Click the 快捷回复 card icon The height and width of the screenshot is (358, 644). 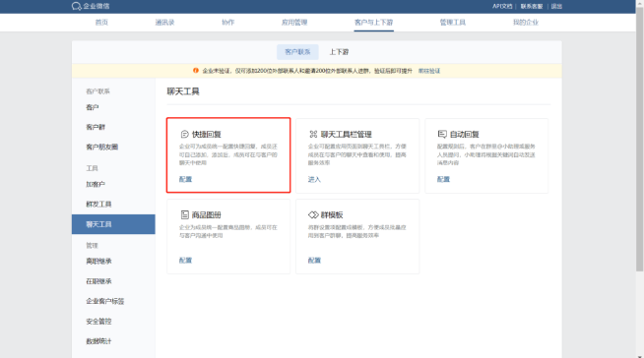point(184,134)
